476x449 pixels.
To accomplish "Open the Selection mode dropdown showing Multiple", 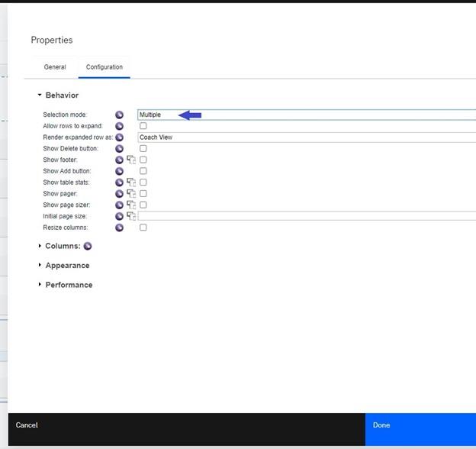I will point(307,115).
